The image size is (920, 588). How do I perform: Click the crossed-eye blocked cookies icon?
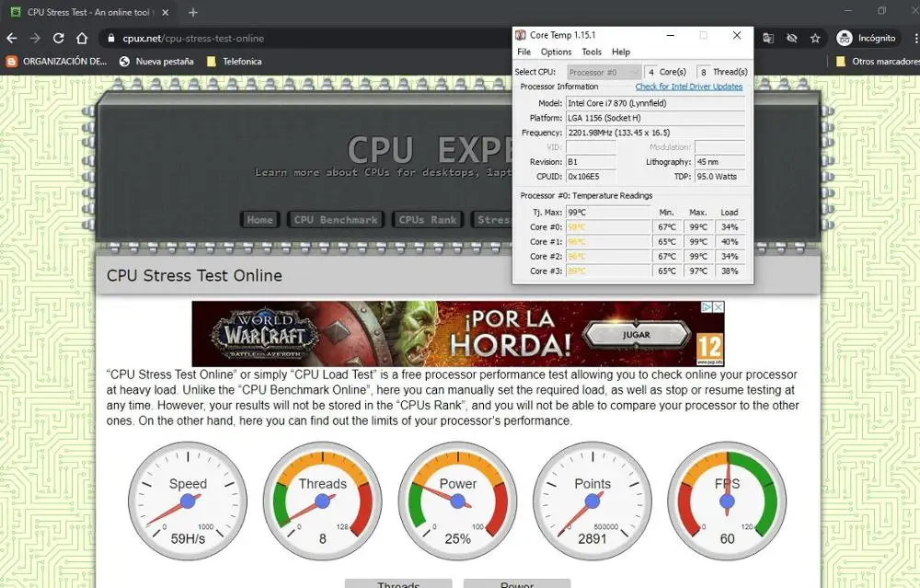coord(791,38)
